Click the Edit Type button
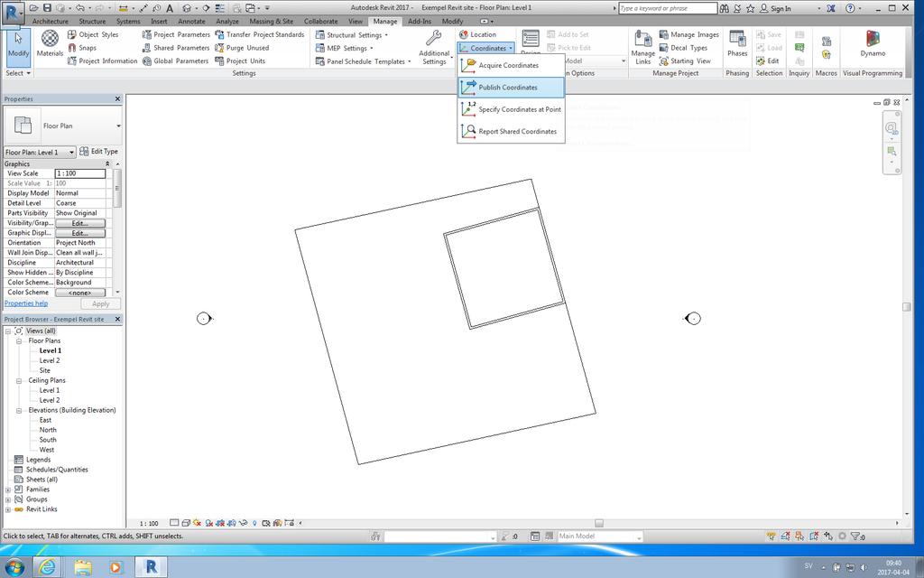Screen dimensions: 924x578 [x=99, y=152]
